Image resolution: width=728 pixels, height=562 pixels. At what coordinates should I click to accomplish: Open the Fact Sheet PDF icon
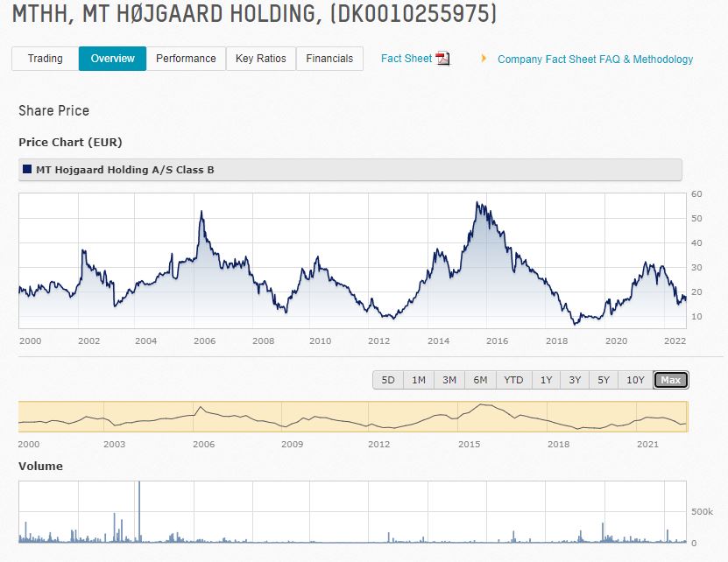[442, 59]
